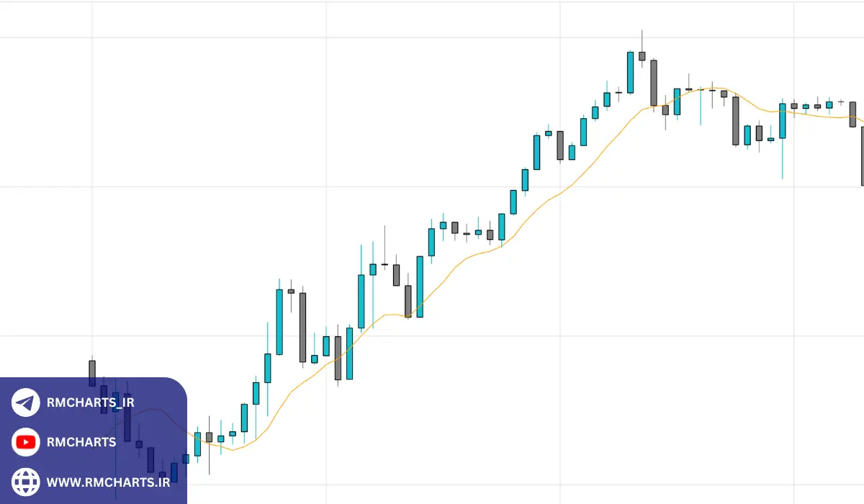The height and width of the screenshot is (504, 864).
Task: Select the tall gray candle right after the peak
Action: (x=654, y=83)
